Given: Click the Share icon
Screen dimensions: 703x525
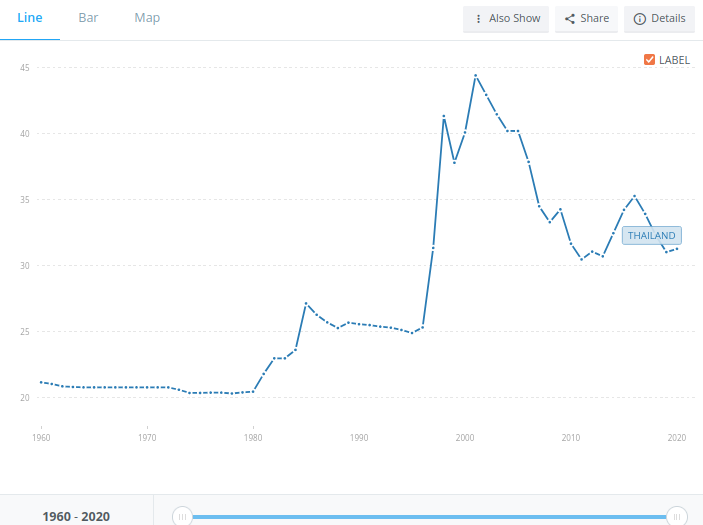Looking at the screenshot, I should pos(570,19).
